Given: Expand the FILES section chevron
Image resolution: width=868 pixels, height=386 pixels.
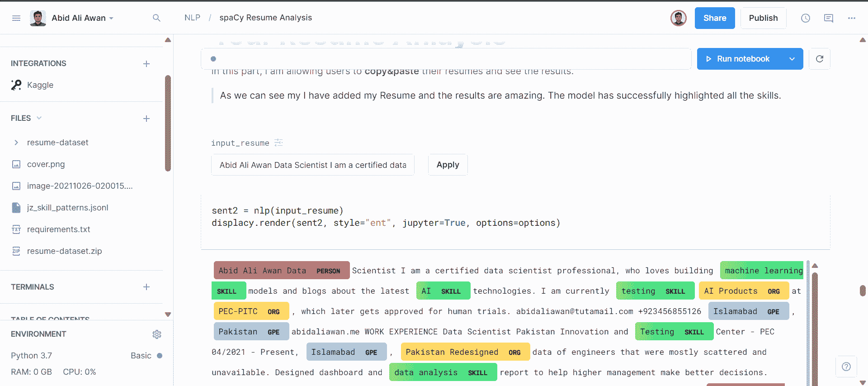Looking at the screenshot, I should pyautogui.click(x=39, y=118).
